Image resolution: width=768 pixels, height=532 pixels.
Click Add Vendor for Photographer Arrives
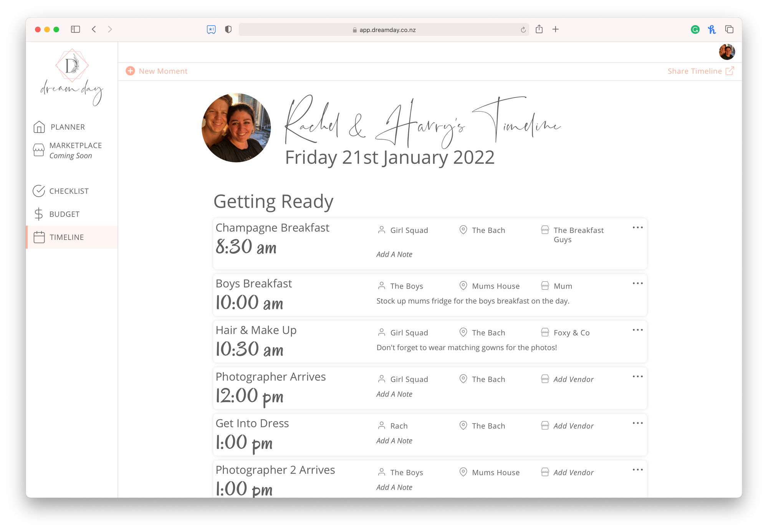tap(573, 379)
